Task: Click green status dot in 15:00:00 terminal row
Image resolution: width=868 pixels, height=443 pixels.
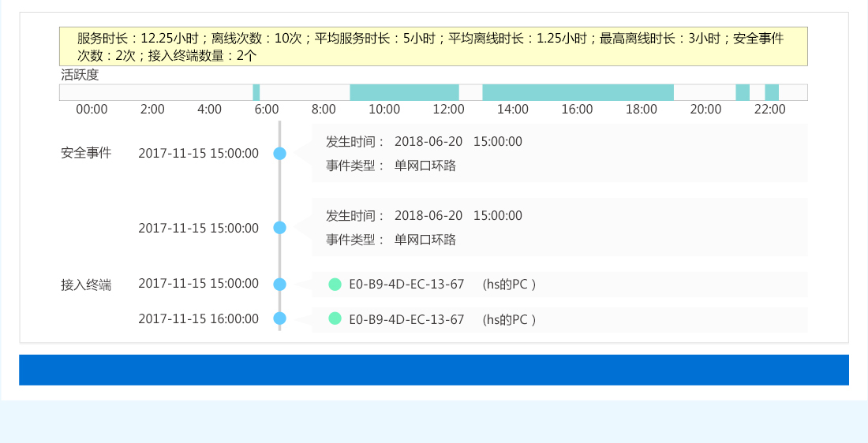Action: click(335, 285)
